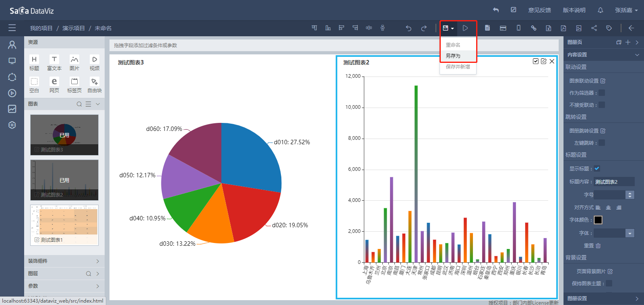Select 重命名 from the save menu
This screenshot has height=305, width=644.
(458, 45)
